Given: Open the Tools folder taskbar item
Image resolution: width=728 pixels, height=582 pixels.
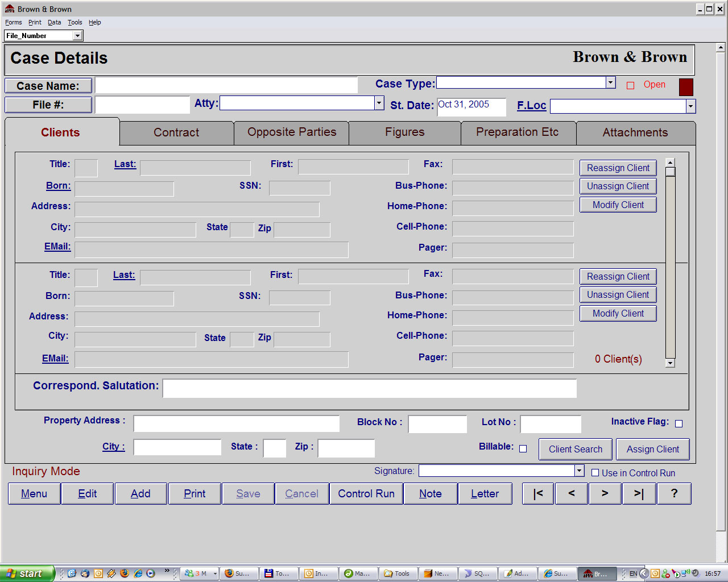Looking at the screenshot, I should (399, 573).
